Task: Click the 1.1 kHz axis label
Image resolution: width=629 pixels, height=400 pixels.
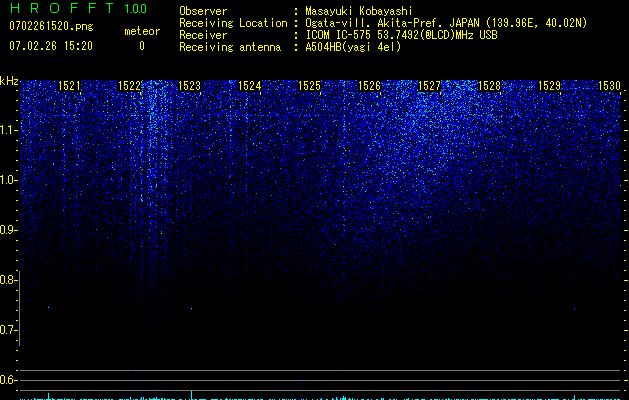Action: (8, 130)
